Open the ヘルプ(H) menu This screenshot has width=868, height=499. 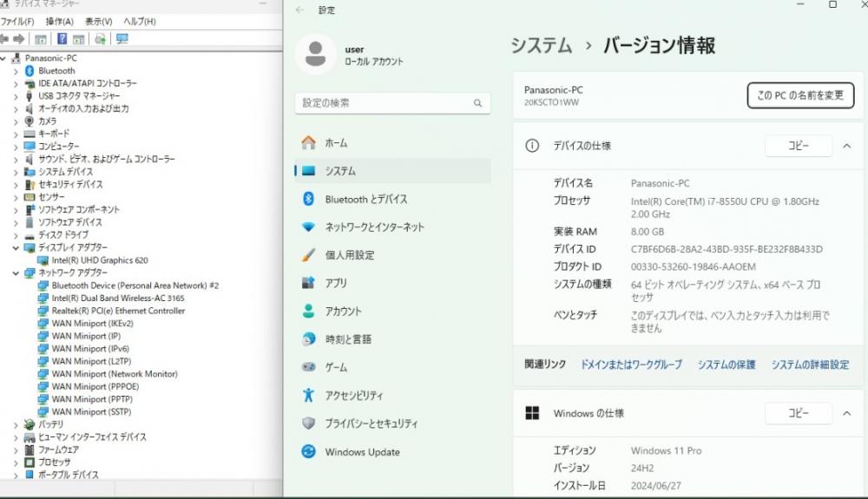click(x=140, y=22)
